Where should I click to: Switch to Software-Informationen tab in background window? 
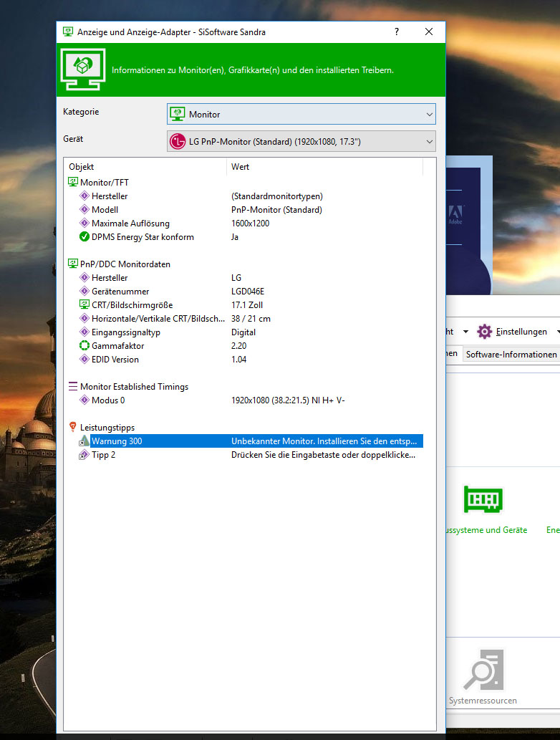coord(511,355)
